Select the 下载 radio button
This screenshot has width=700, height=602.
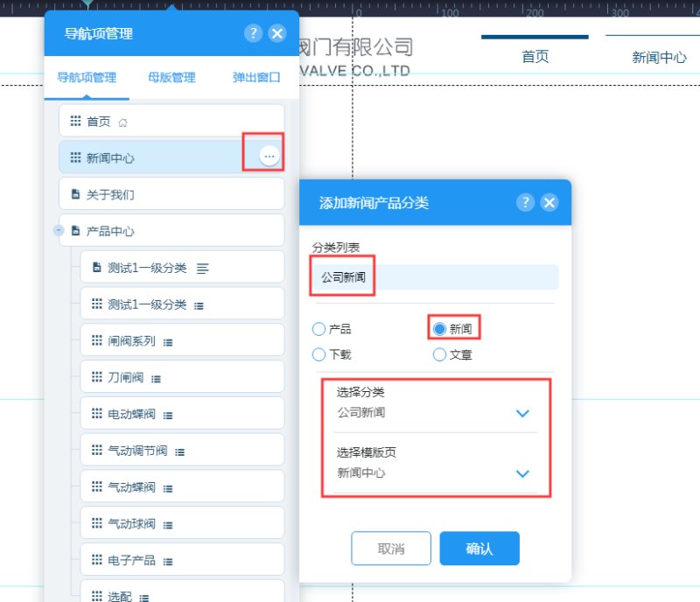(x=318, y=354)
